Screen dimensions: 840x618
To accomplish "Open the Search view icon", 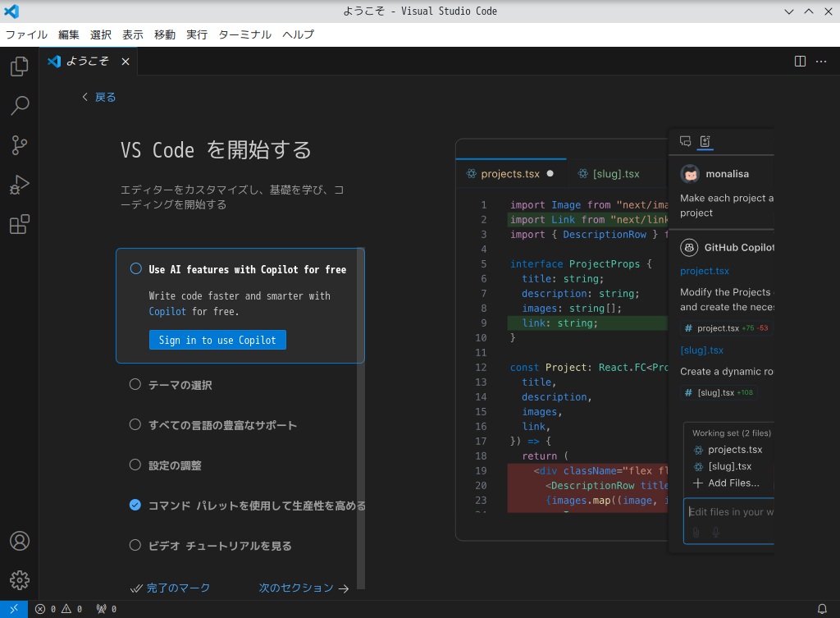I will [x=20, y=106].
